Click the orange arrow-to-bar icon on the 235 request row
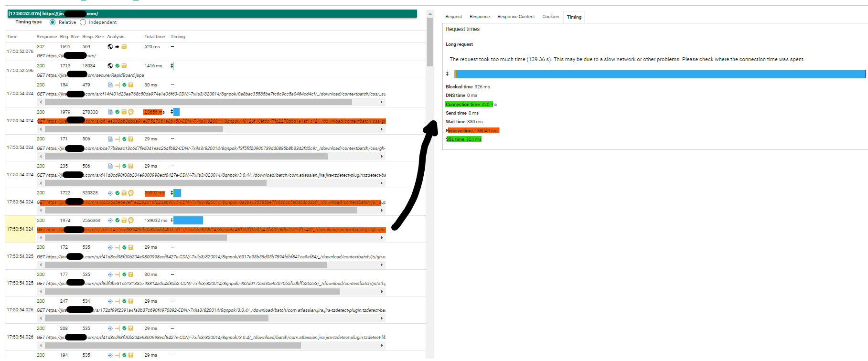868x361 pixels. click(x=117, y=166)
